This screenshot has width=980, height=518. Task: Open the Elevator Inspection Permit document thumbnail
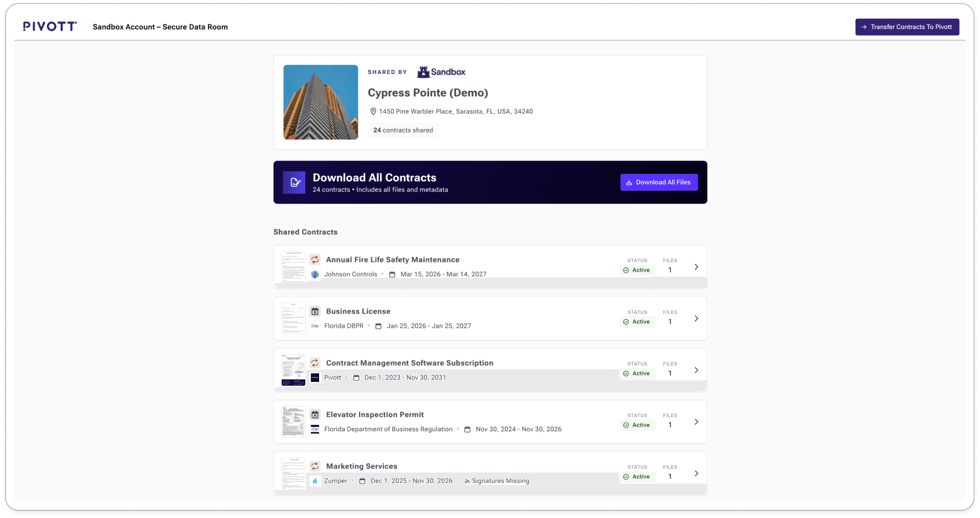coord(294,422)
